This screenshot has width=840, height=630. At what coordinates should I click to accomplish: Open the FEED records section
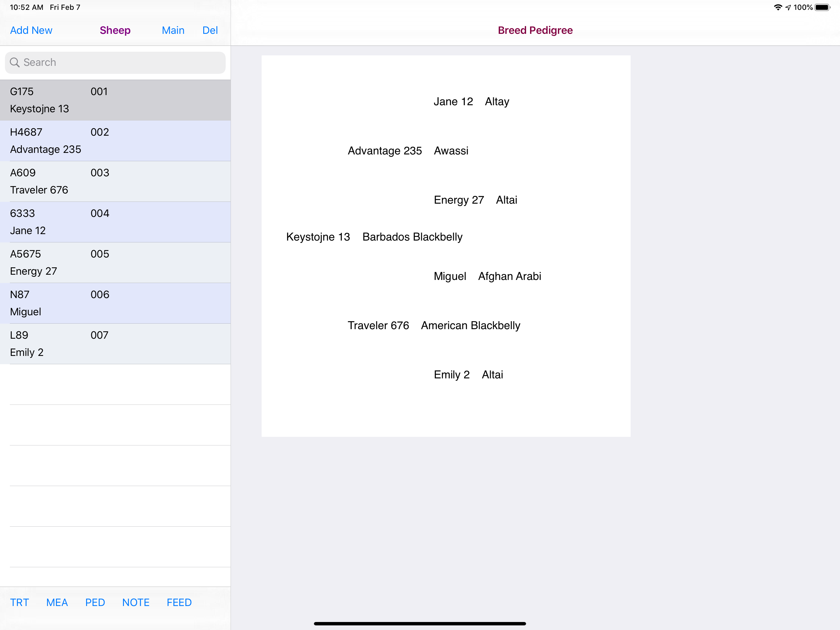click(178, 602)
